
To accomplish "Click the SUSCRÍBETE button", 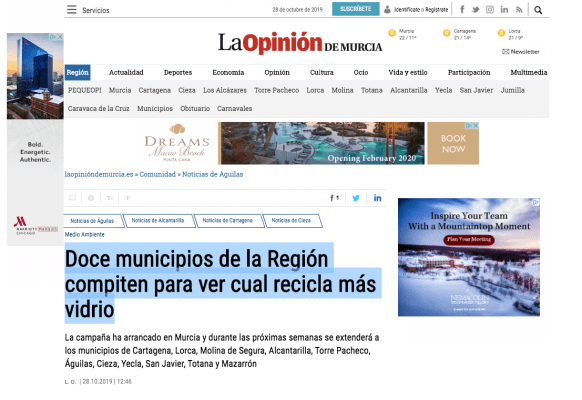I will pyautogui.click(x=356, y=9).
